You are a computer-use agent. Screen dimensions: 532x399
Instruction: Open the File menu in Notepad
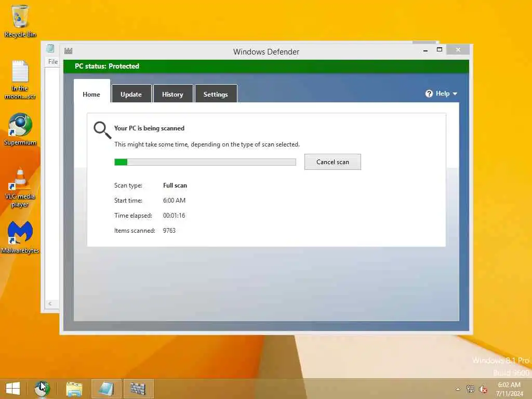[x=53, y=62]
